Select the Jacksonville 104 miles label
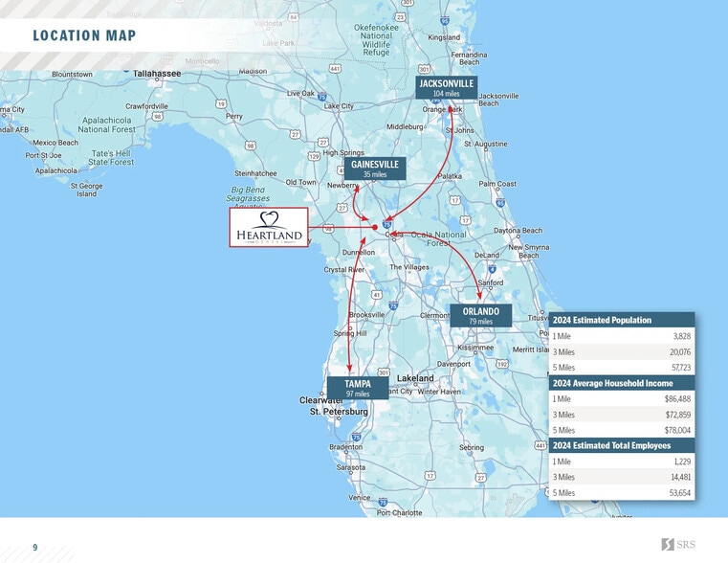728x563 pixels. pyautogui.click(x=446, y=87)
